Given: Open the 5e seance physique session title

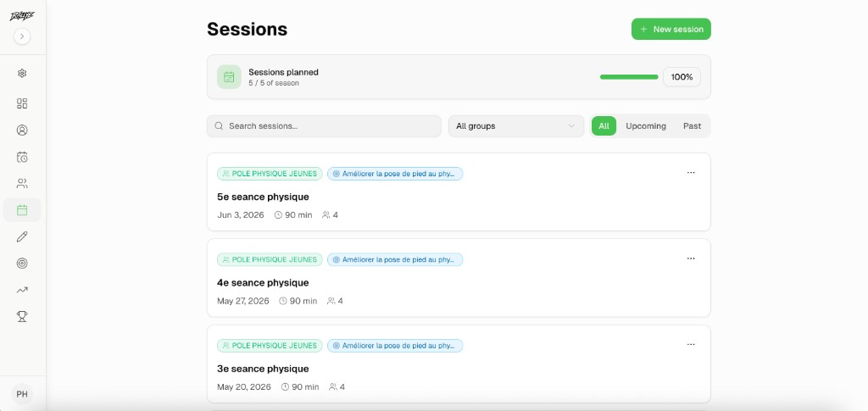Looking at the screenshot, I should click(x=263, y=197).
